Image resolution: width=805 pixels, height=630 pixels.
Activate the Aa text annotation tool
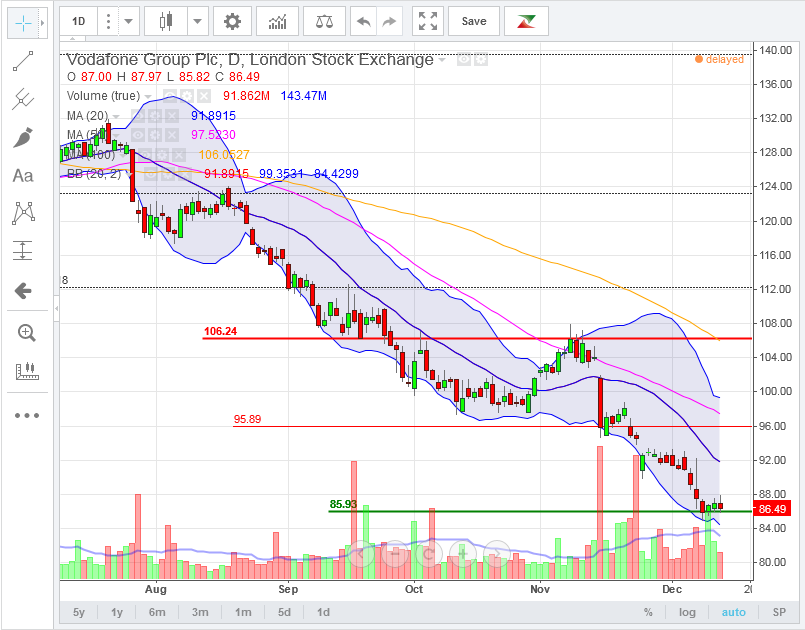coord(23,176)
